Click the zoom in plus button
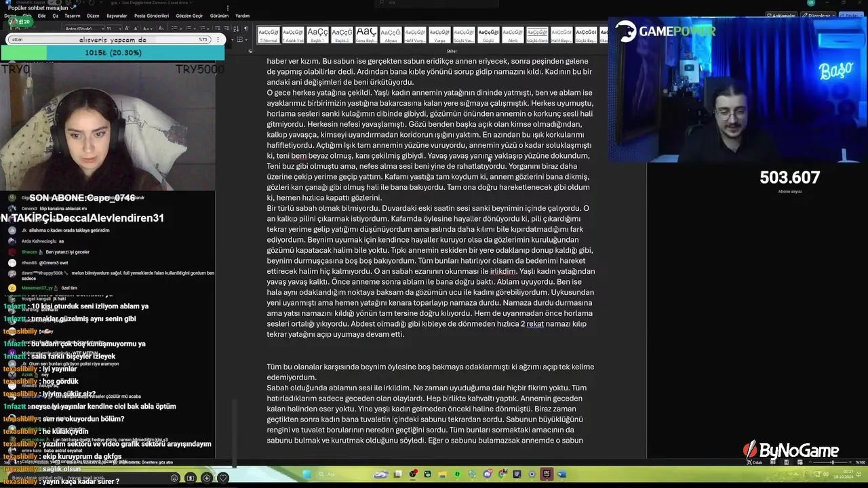This screenshot has height=488, width=868. tap(850, 462)
